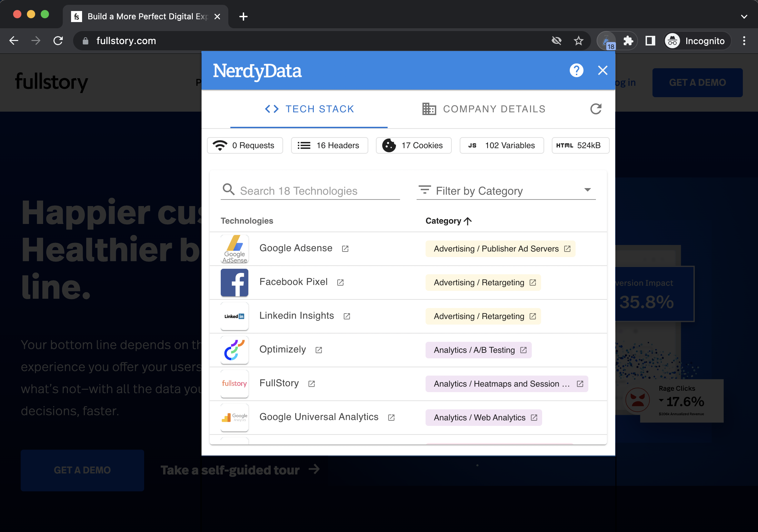
Task: Open Linkedin Insights' Advertising / Retargeting tag
Action: coord(483,316)
